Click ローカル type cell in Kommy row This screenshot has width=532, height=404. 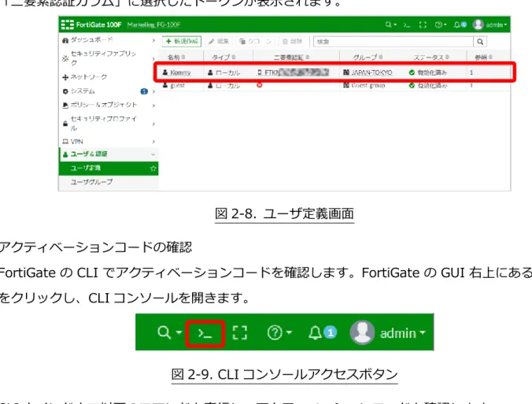pyautogui.click(x=224, y=72)
